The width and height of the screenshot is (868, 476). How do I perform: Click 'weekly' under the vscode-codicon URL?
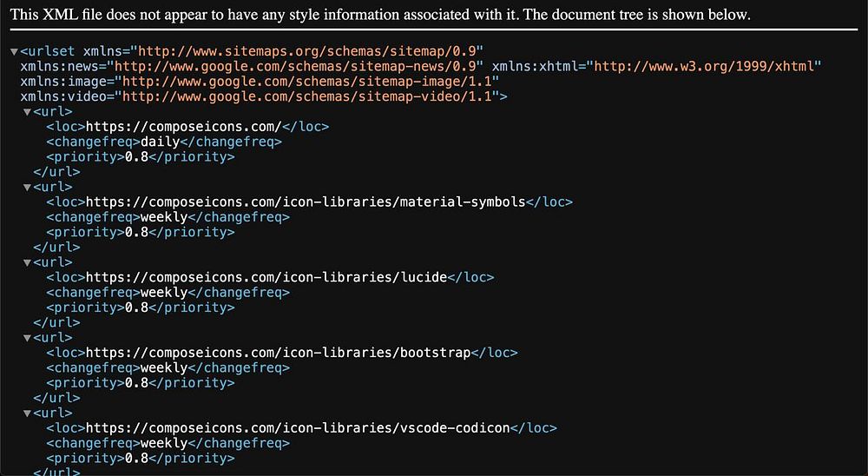(x=164, y=443)
